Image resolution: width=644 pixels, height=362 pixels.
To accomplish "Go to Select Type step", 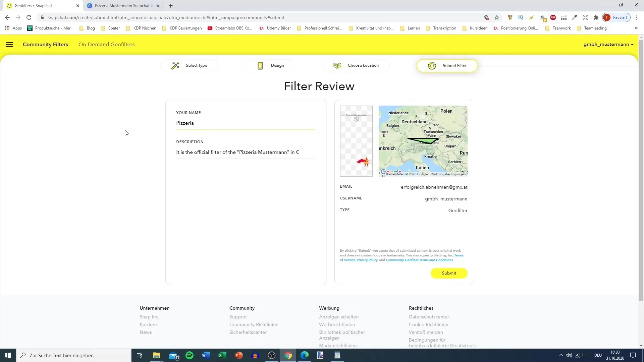I will 190,65.
